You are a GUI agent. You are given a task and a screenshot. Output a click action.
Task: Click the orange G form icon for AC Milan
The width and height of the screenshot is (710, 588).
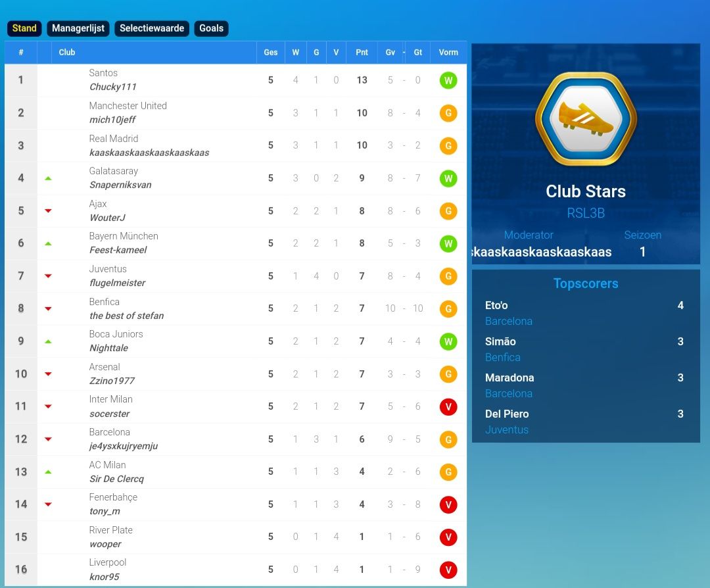(448, 472)
